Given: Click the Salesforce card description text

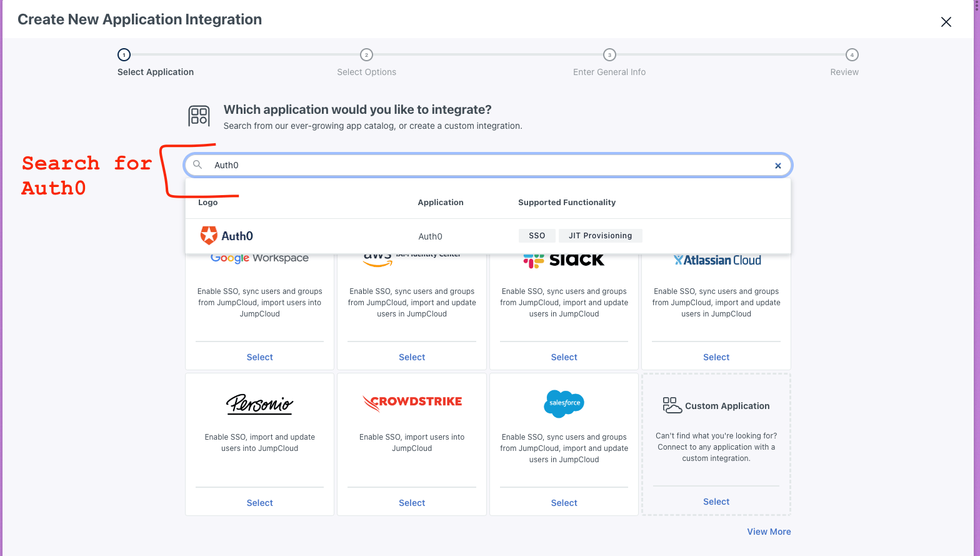Looking at the screenshot, I should 564,448.
